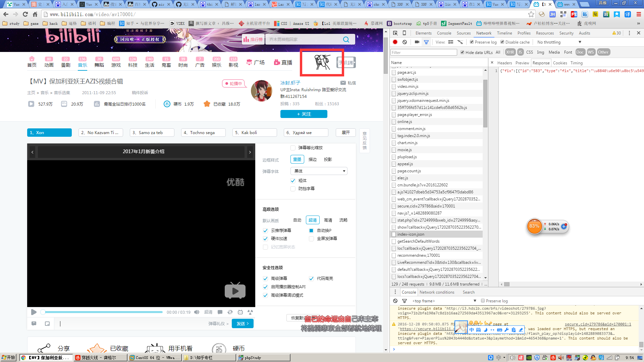Screen dimensions: 644x362
Task: Toggle the Disable cache checkbox
Action: tap(502, 42)
